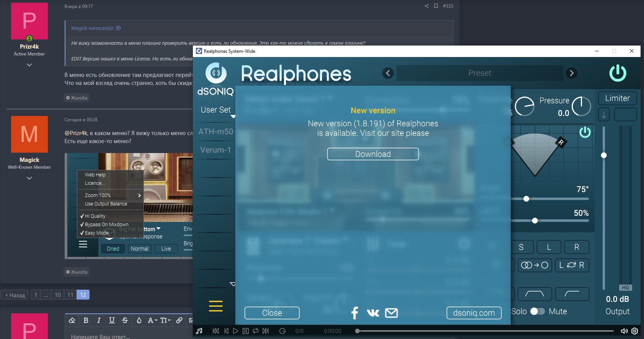Open the hidden pages ellipsis in pagination
644x339 pixels.
point(46,295)
